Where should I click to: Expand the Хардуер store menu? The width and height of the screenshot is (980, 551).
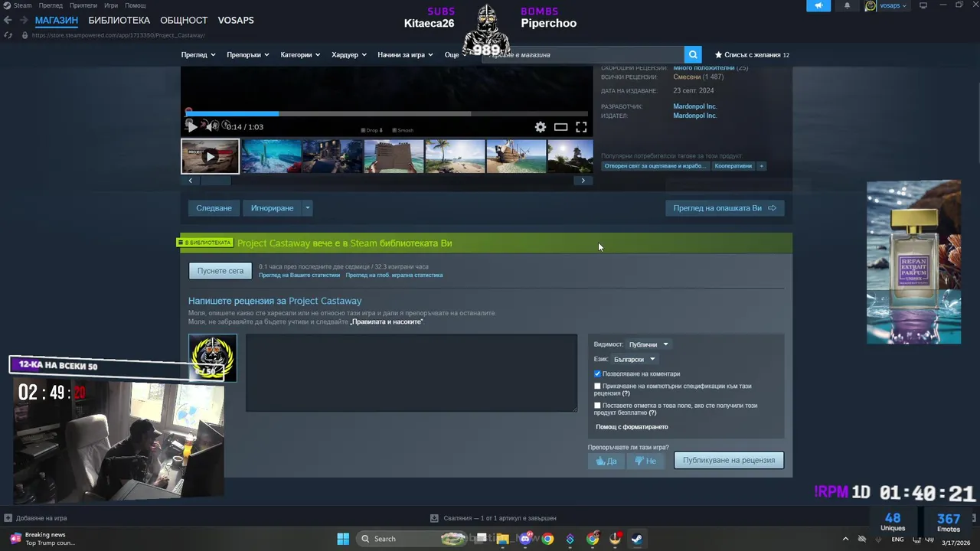tap(349, 54)
